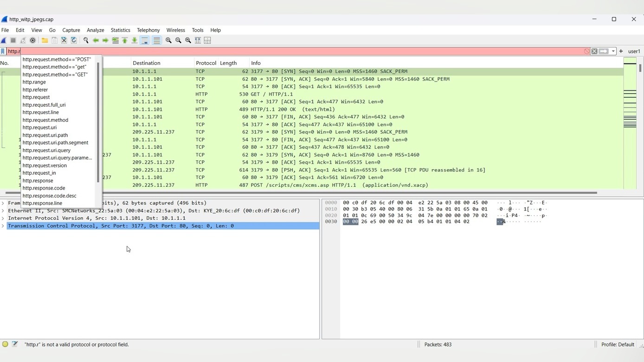Open the Statistics menu
Image resolution: width=644 pixels, height=362 pixels.
[x=120, y=30]
